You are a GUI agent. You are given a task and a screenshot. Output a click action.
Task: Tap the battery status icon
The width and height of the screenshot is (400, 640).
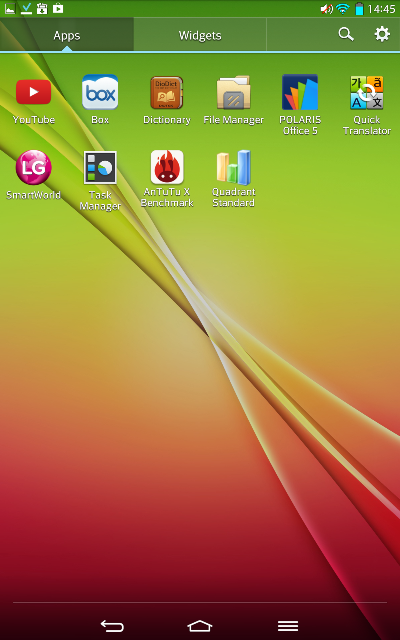pos(359,9)
